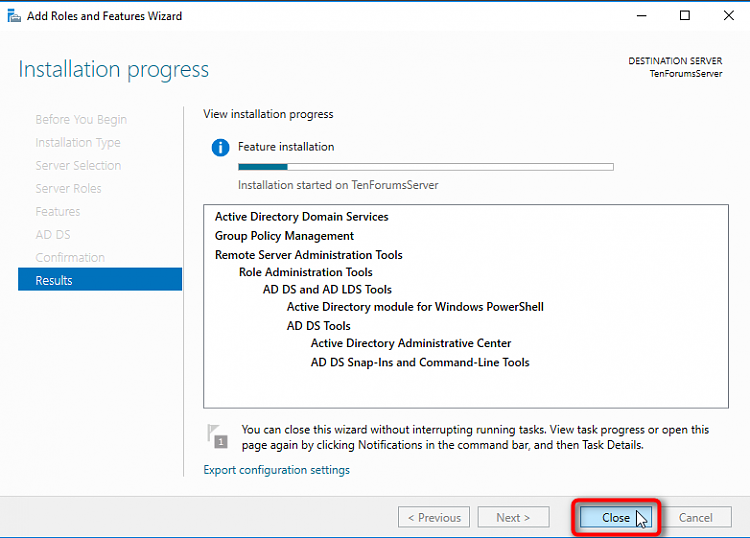750x538 pixels.
Task: Select the Confirmation step
Action: [70, 258]
